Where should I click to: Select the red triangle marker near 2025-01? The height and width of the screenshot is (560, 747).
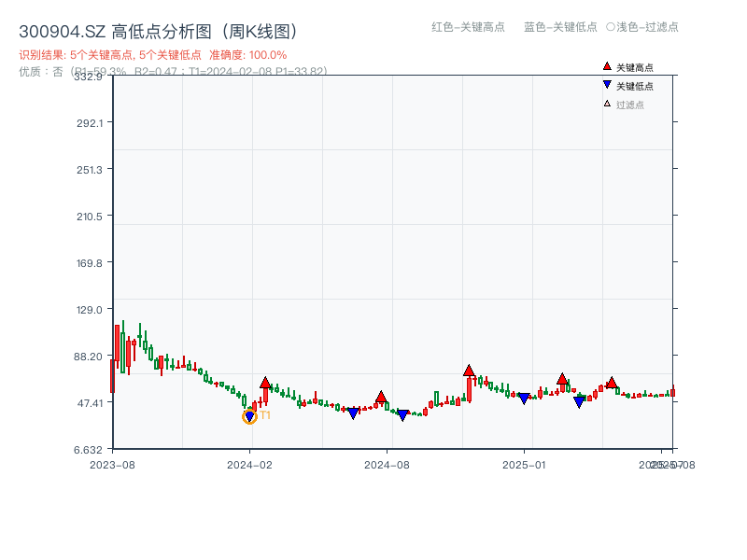561,379
